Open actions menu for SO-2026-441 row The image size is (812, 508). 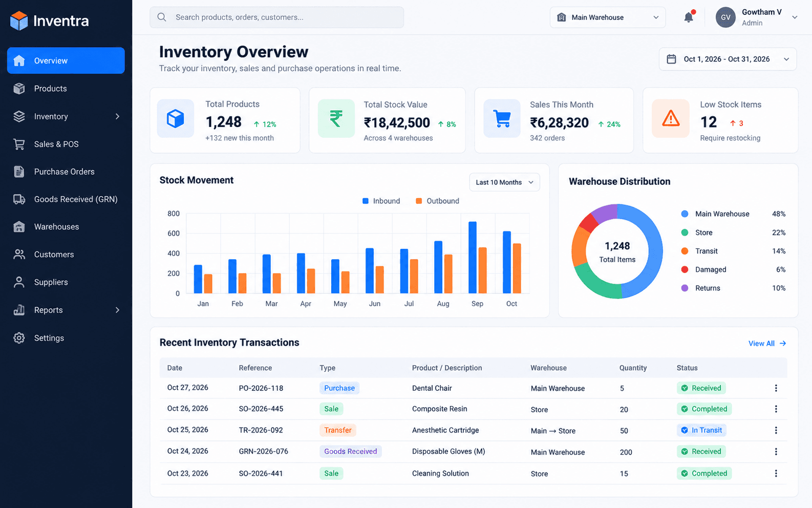(776, 473)
